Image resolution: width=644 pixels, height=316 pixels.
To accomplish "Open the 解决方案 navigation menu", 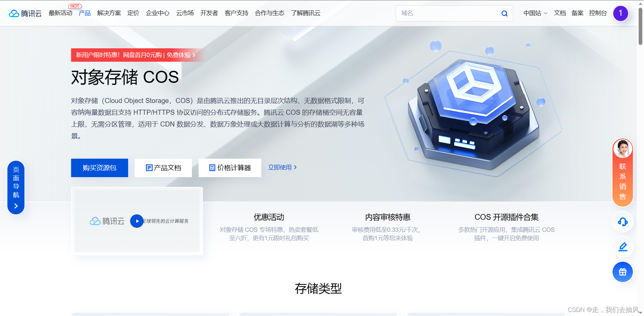I will coord(109,13).
